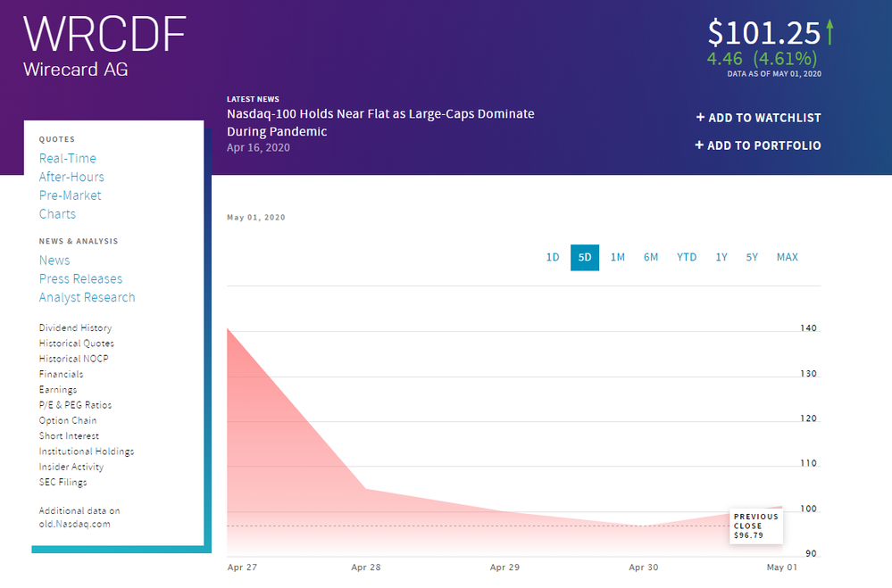Viewport: 892px width, 588px height.
Task: Open Real-Time quotes
Action: [67, 158]
